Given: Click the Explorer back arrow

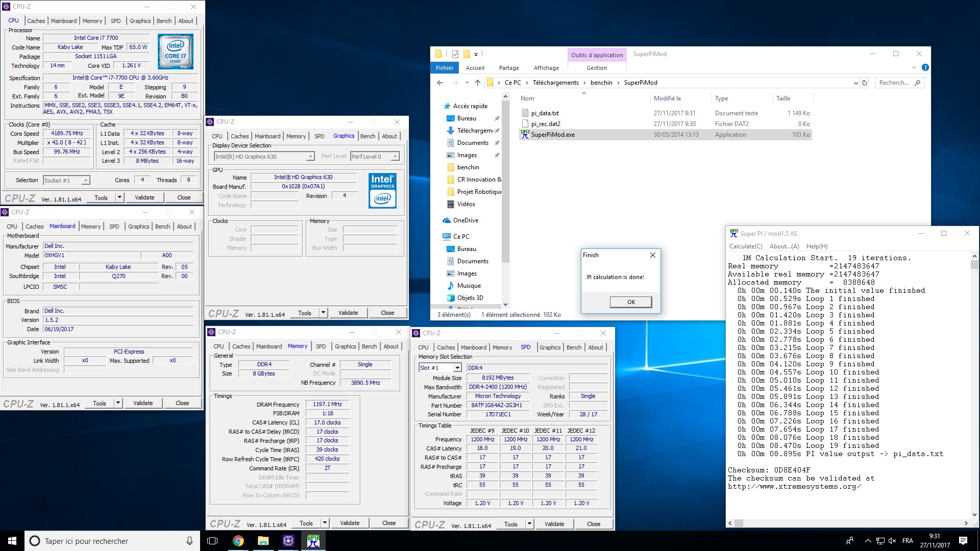Looking at the screenshot, I should coord(440,83).
